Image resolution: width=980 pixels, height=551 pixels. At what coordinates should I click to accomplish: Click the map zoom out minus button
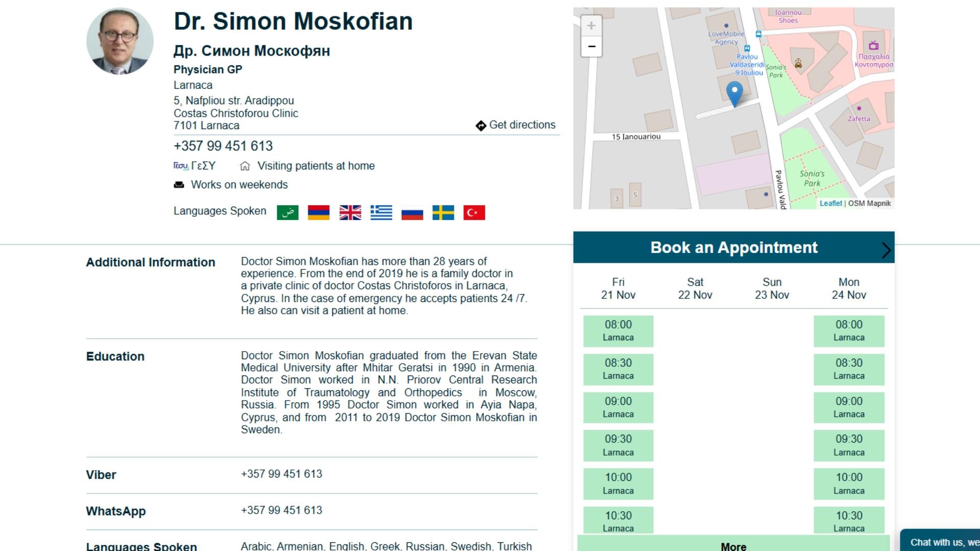[591, 46]
